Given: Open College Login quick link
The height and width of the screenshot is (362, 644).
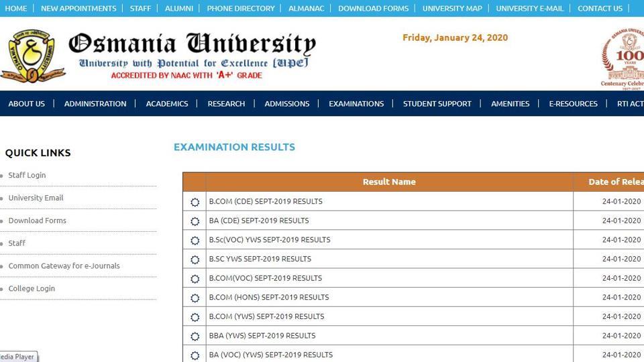Looking at the screenshot, I should [x=32, y=288].
